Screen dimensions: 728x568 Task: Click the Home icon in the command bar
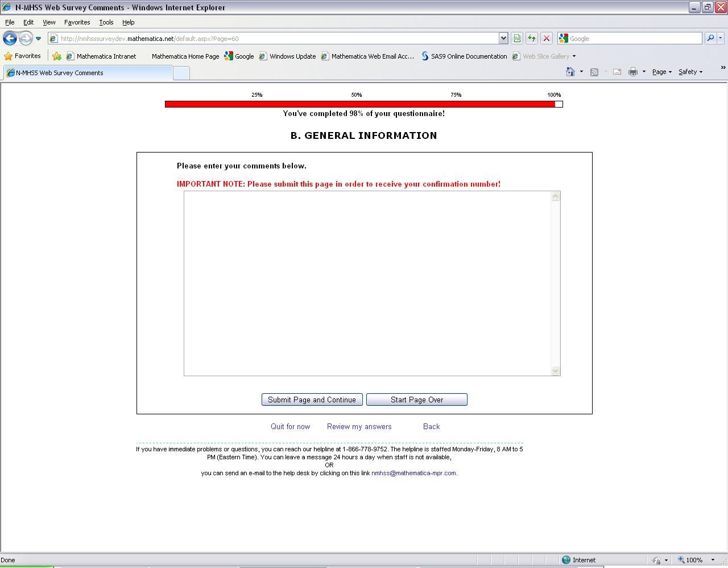[x=570, y=72]
